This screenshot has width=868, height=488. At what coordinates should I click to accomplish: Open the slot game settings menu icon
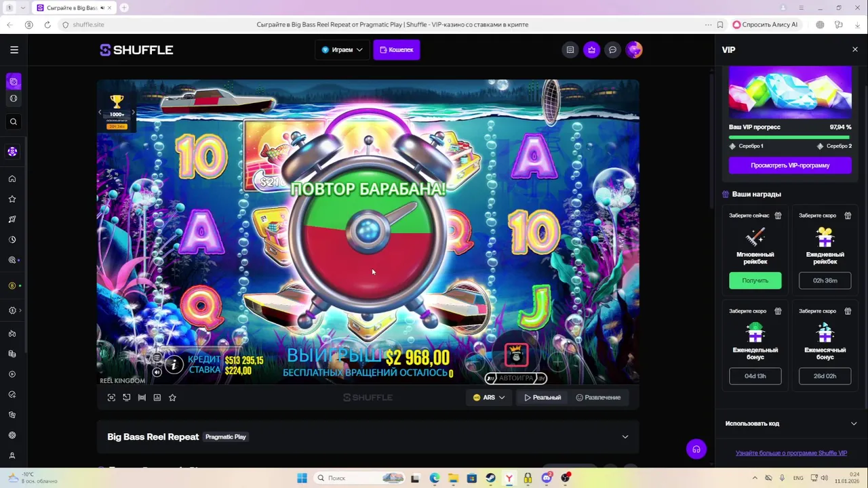[157, 357]
